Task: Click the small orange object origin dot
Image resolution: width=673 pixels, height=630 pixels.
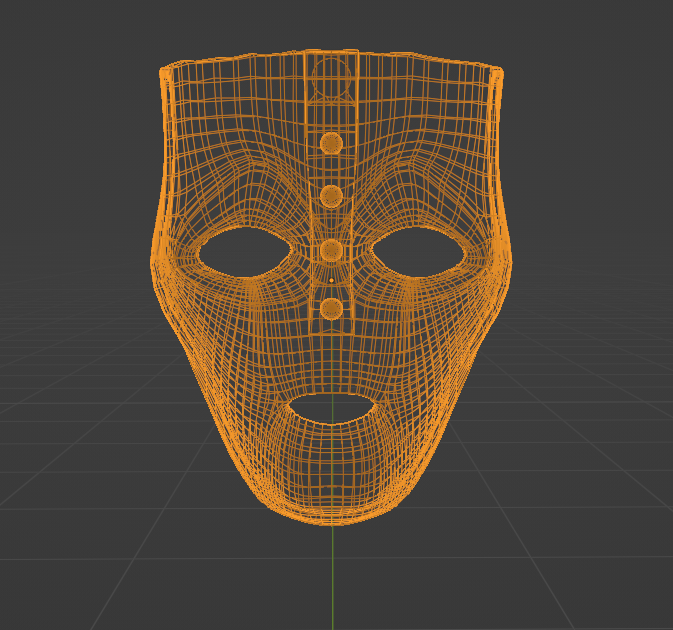Action: coord(331,280)
